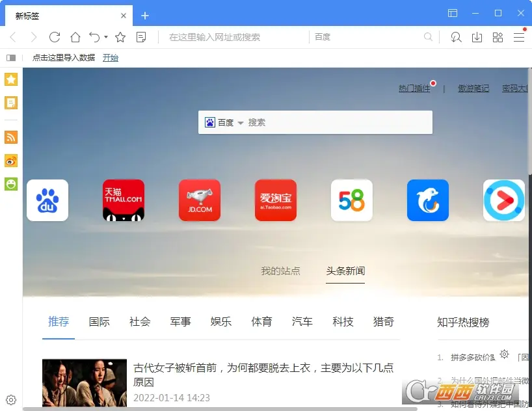Open the favorites star sidebar icon
The width and height of the screenshot is (532, 411).
(11, 79)
